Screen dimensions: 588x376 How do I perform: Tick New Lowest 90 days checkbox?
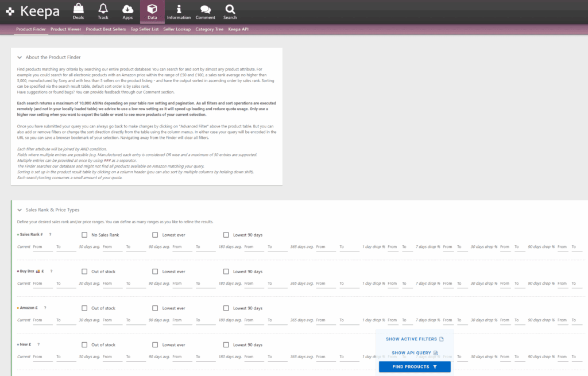tap(226, 345)
